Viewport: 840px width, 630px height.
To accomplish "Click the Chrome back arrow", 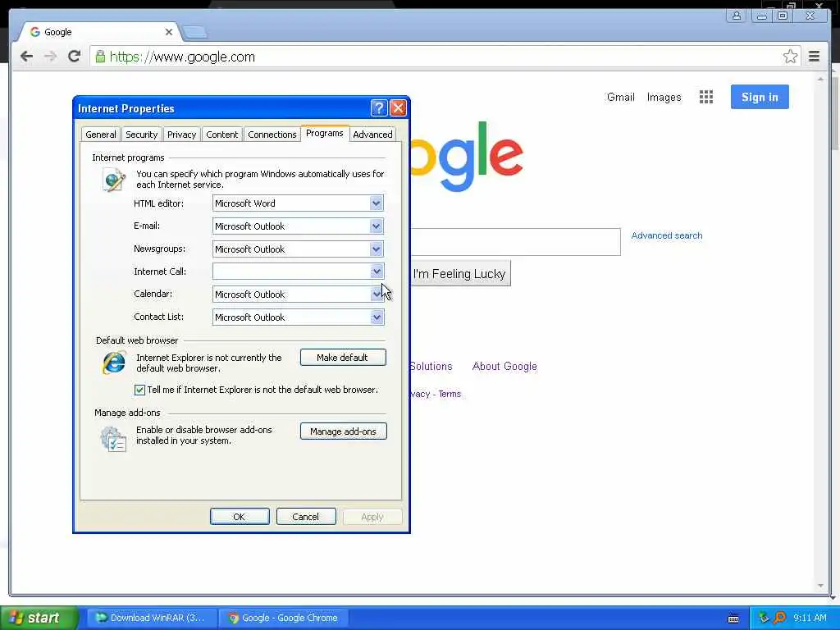I will 26,57.
